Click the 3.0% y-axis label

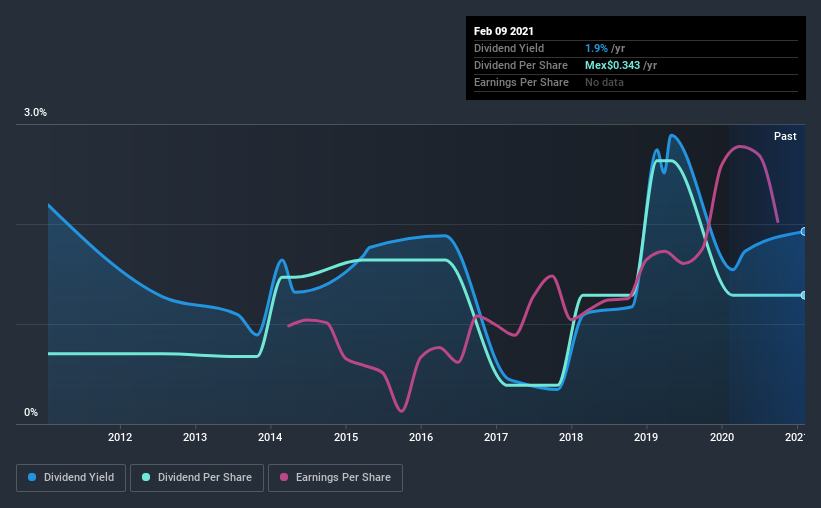point(35,112)
